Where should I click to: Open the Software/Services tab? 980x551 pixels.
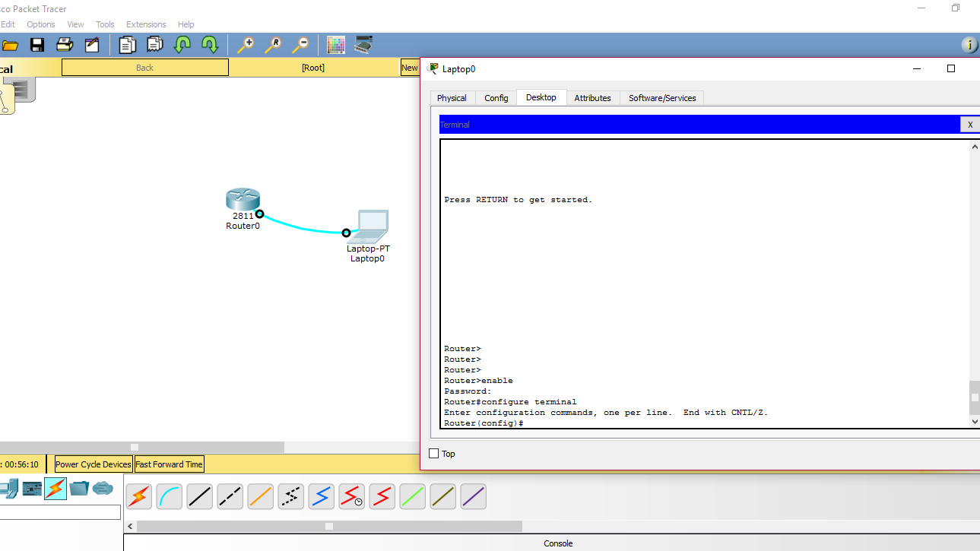(662, 98)
